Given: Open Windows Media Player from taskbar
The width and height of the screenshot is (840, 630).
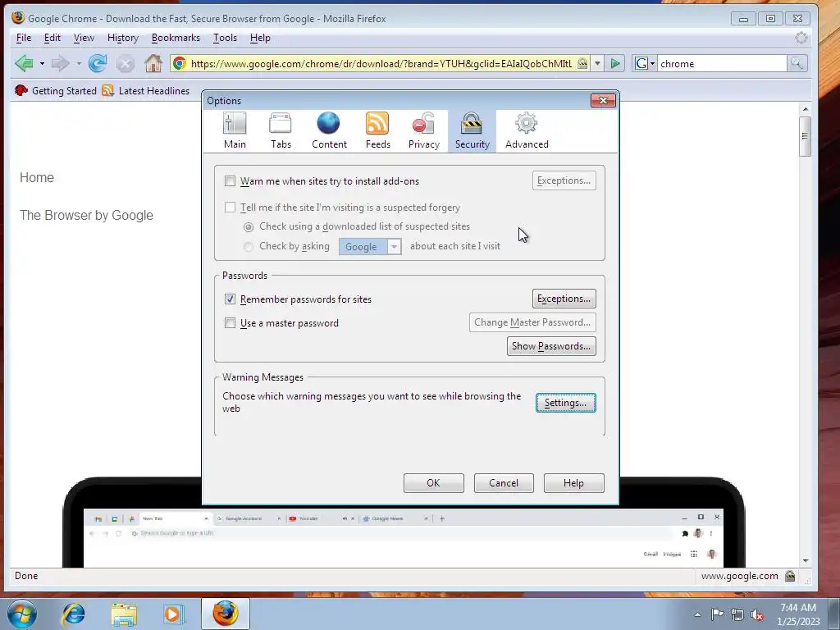Looking at the screenshot, I should [174, 614].
